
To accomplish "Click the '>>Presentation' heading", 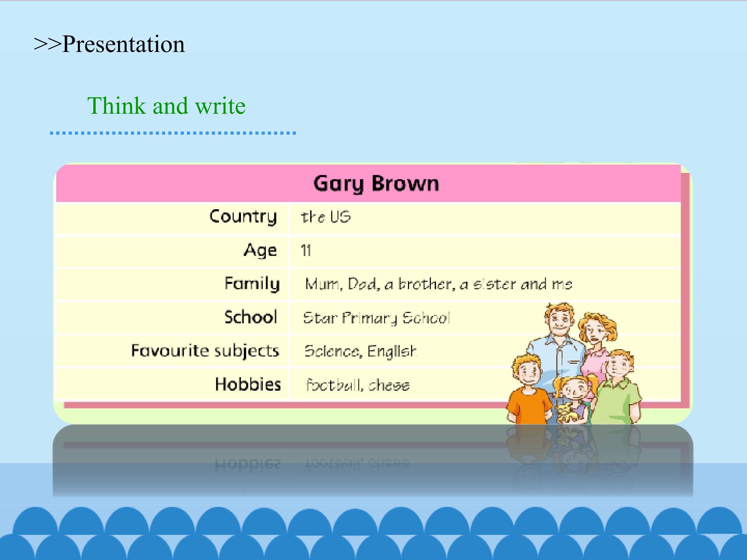I will click(x=109, y=44).
